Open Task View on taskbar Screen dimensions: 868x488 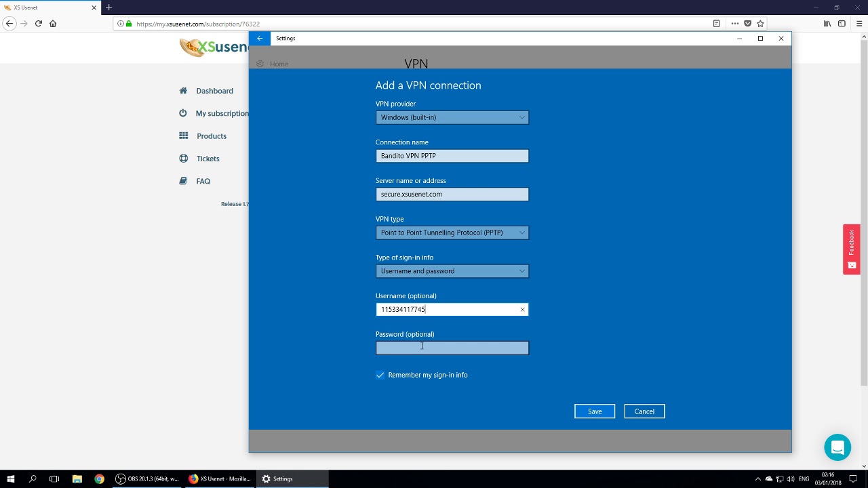pos(54,479)
